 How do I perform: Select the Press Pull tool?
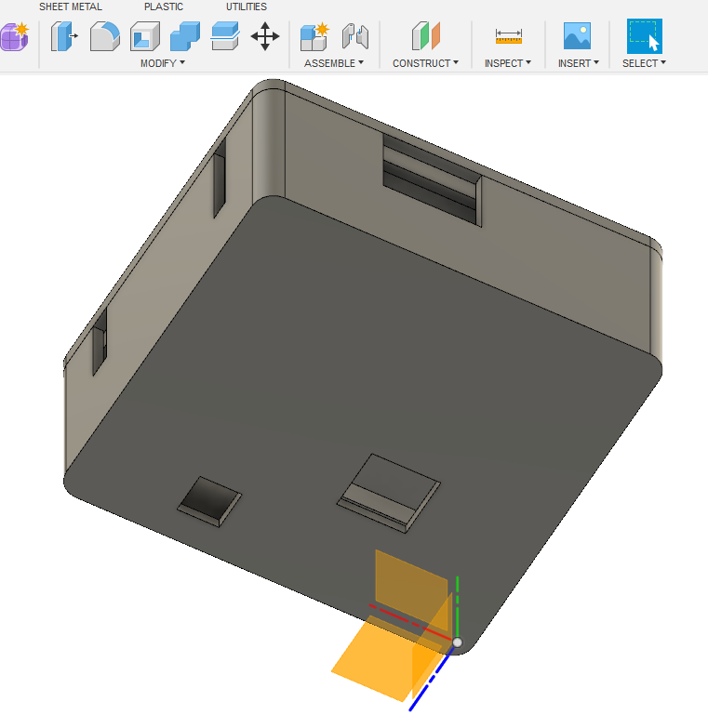[x=64, y=36]
